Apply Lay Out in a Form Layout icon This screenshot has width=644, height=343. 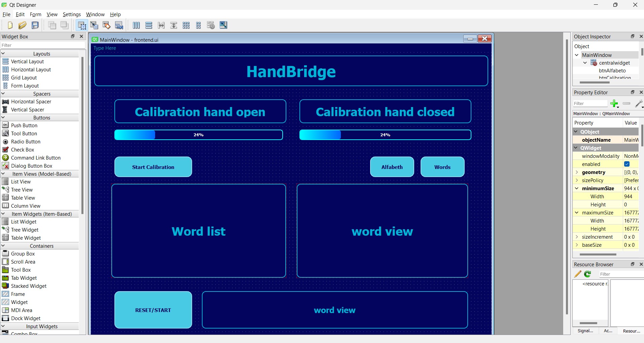[199, 25]
